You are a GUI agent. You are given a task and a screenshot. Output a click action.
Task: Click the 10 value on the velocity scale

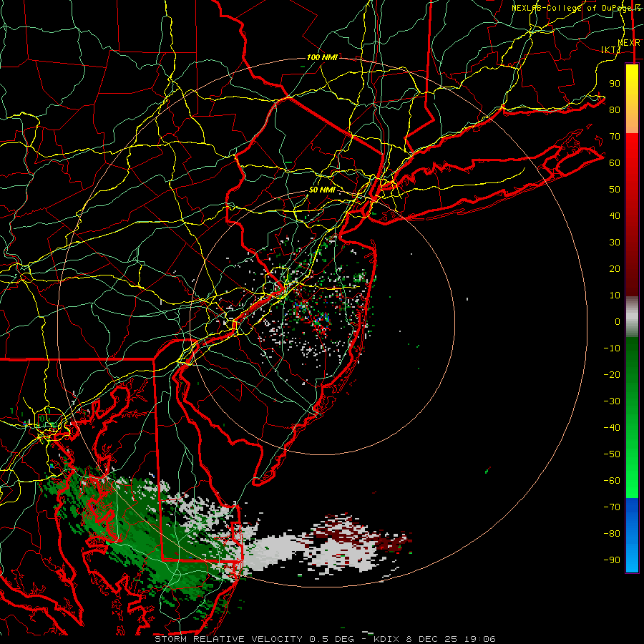coord(615,296)
